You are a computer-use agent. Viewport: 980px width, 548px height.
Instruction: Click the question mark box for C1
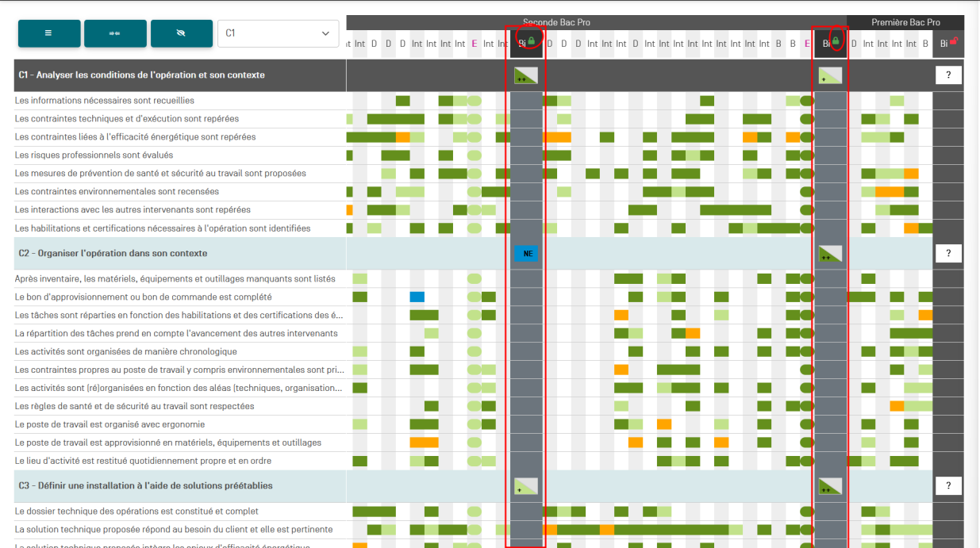(948, 75)
